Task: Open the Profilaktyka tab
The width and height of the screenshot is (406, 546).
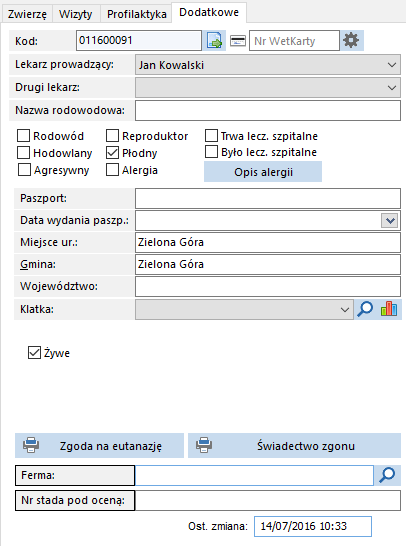Action: point(136,14)
